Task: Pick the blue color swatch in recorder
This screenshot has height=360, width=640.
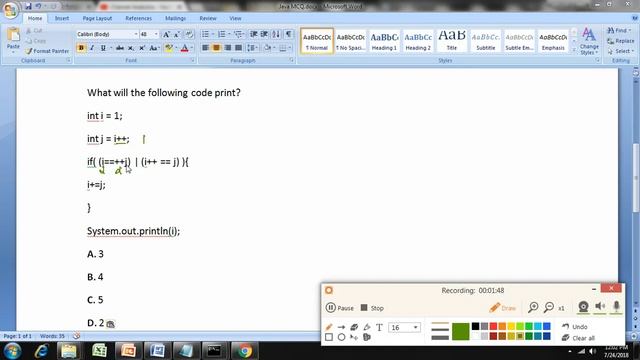Action: [x=547, y=326]
